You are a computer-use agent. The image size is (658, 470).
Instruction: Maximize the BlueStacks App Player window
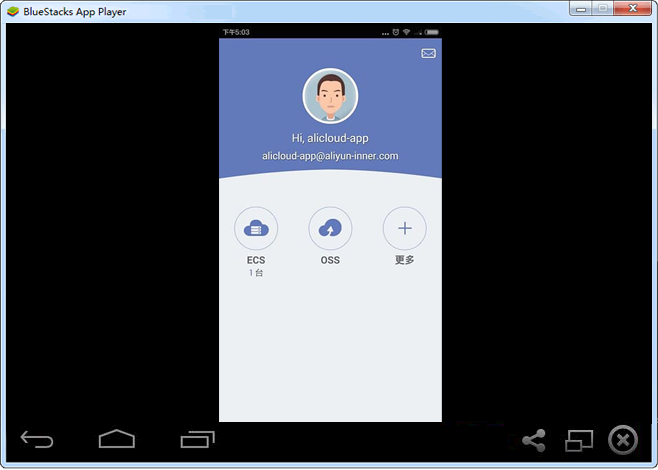click(604, 9)
